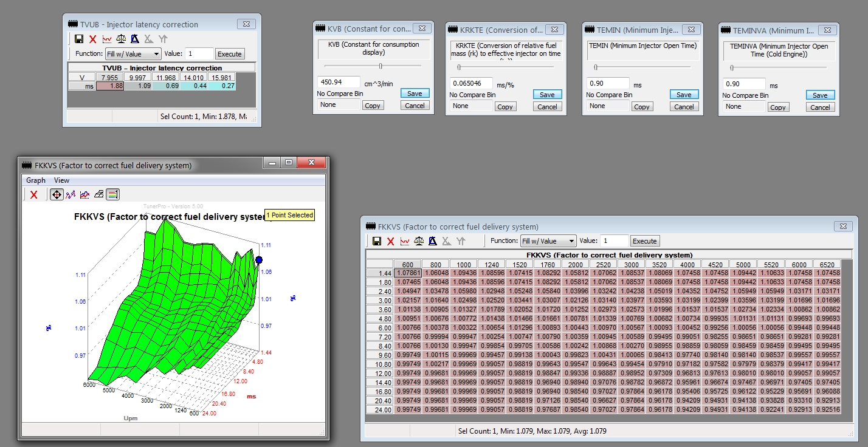The height and width of the screenshot is (447, 868).
Task: Expand Function dropdown in FKKVS table window
Action: click(x=548, y=241)
